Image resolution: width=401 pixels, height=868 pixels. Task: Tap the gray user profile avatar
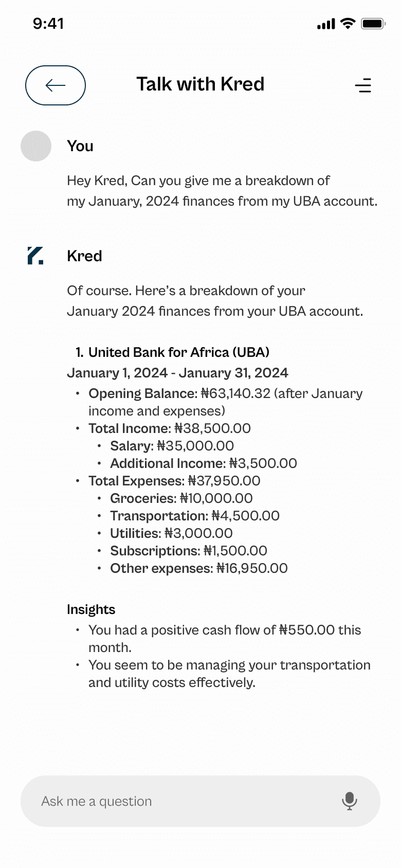[36, 146]
